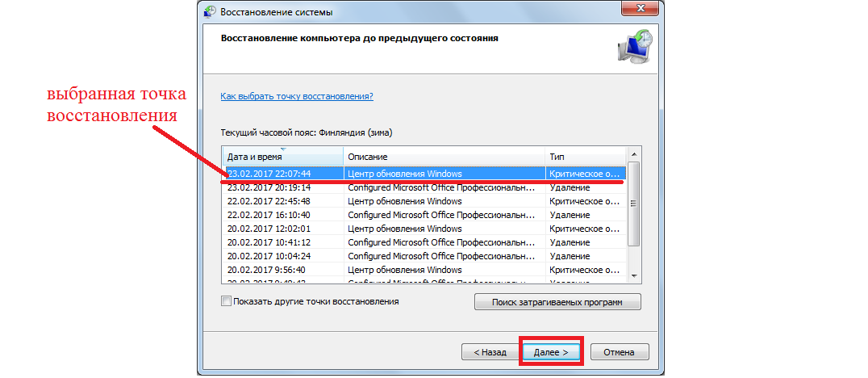This screenshot has width=868, height=378.
Task: Enable 'Показать другие точки восстановления' checkbox
Action: [226, 301]
